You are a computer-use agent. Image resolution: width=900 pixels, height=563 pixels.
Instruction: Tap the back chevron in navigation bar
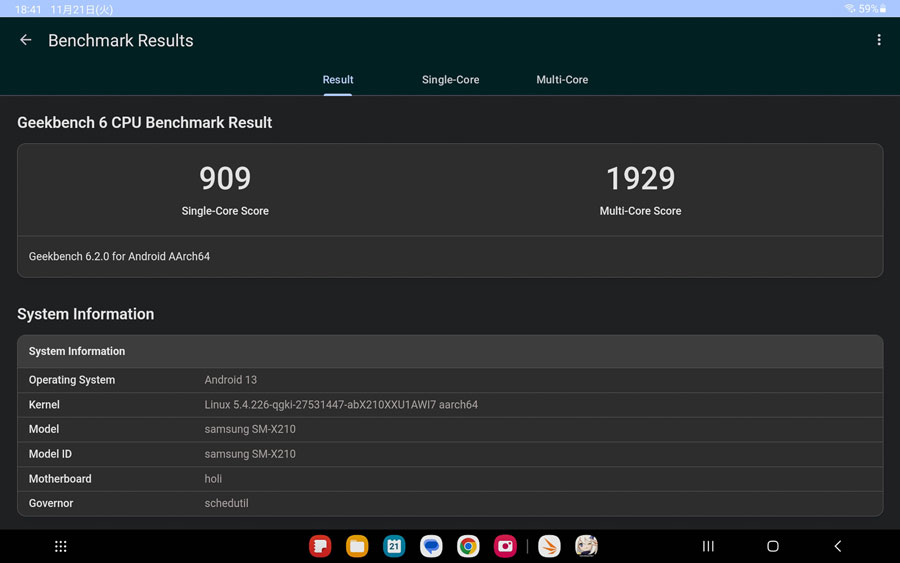click(x=838, y=546)
